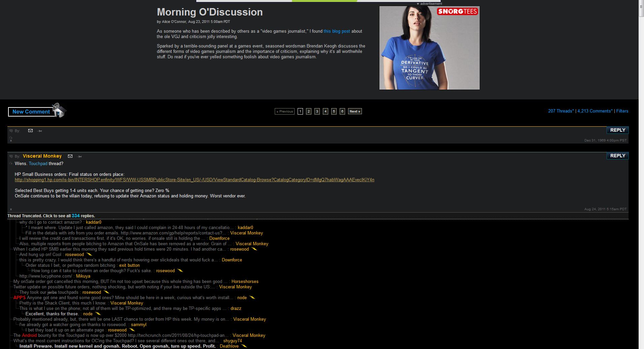
Task: Open reply 'this is pretty crazy. I would think'
Action: [x=119, y=260]
